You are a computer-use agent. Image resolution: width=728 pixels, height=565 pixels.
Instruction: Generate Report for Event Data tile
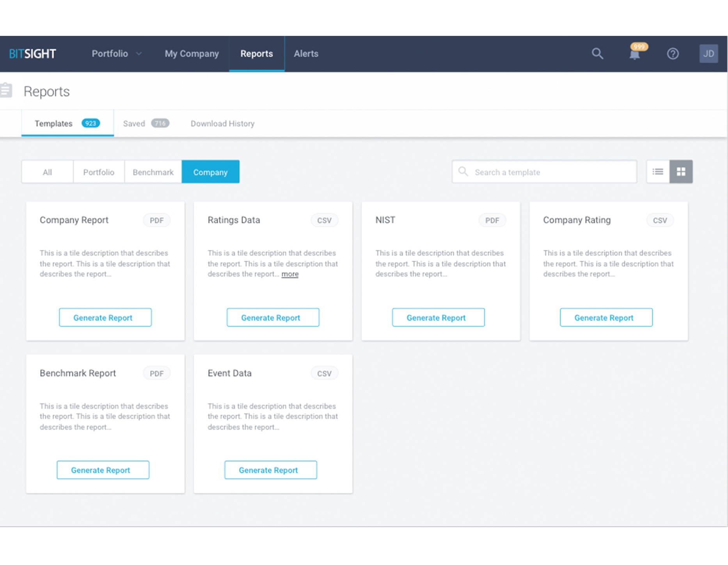tap(270, 470)
